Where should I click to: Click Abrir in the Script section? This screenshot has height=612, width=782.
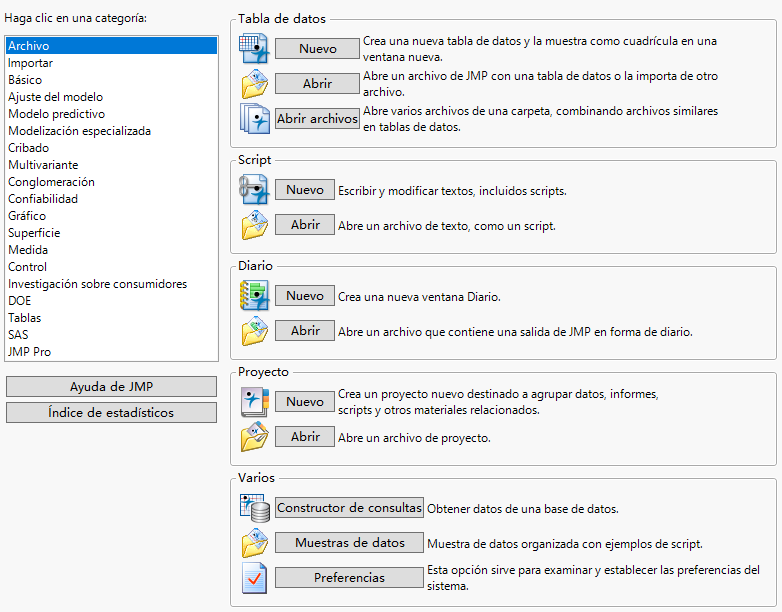click(x=305, y=224)
